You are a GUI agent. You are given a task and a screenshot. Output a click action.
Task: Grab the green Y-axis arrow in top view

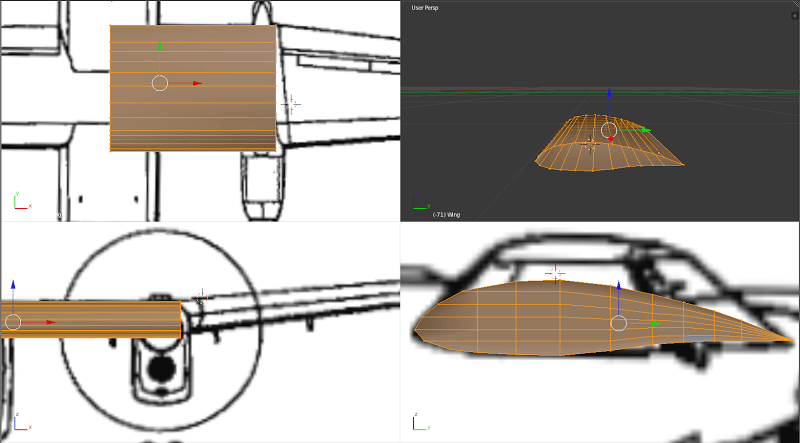coord(160,46)
